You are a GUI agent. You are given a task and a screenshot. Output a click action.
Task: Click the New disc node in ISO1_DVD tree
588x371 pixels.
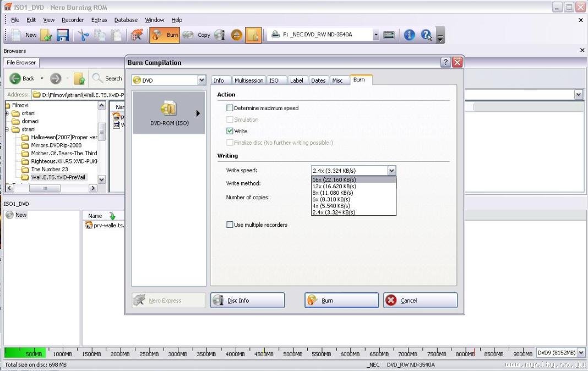click(x=17, y=215)
